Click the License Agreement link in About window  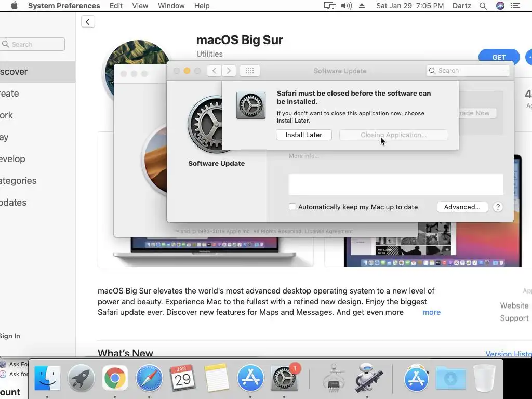pyautogui.click(x=329, y=231)
